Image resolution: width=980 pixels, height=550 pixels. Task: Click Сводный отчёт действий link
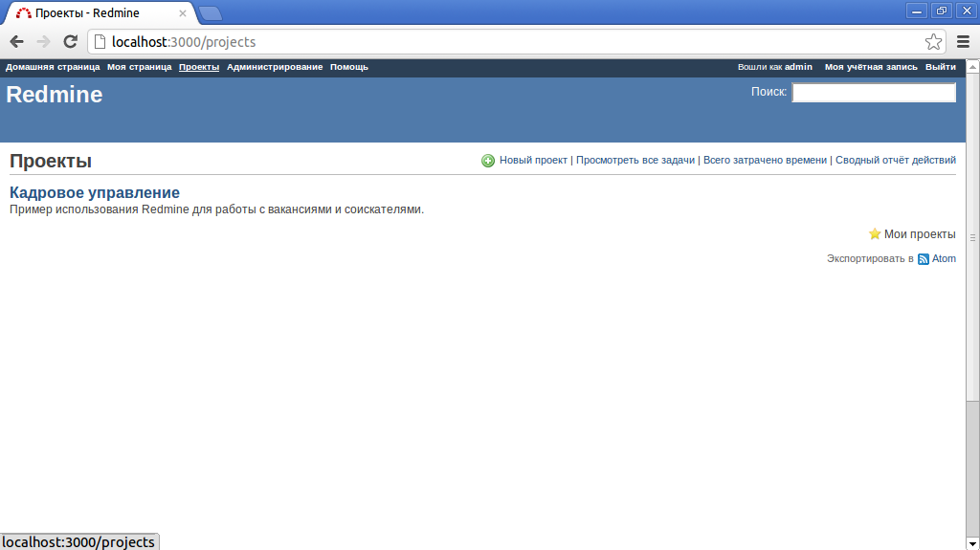[896, 160]
